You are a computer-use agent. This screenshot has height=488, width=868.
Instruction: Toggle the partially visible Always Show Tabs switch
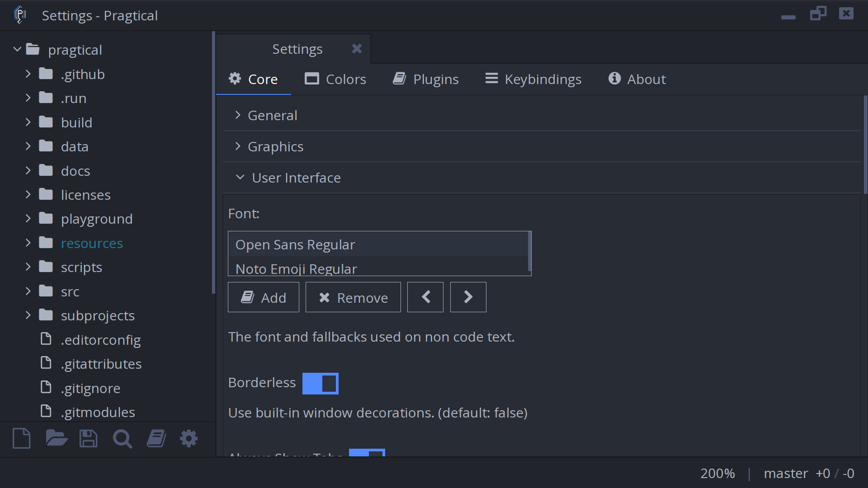coord(367,452)
